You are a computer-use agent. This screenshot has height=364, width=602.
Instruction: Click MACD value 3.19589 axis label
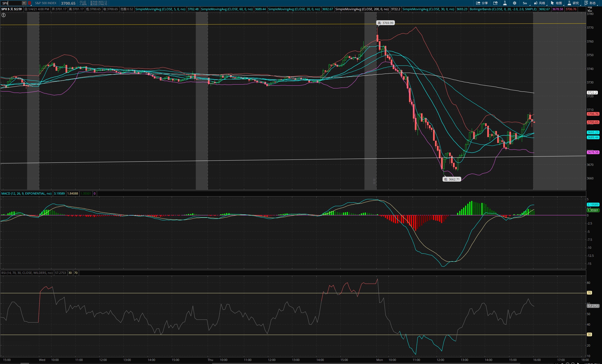coord(593,205)
